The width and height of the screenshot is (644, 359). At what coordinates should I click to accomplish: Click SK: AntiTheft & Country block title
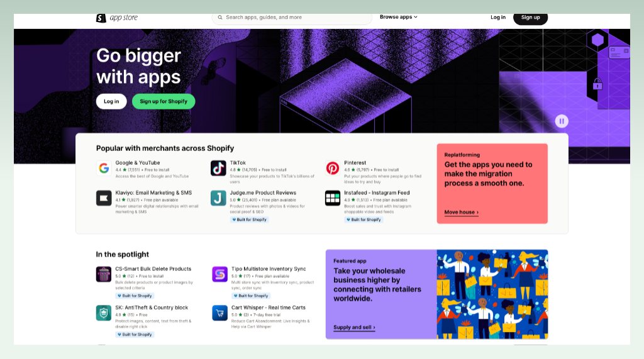(152, 307)
